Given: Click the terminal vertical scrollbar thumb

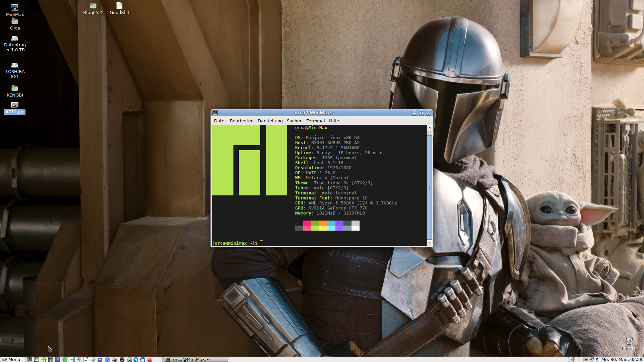Looking at the screenshot, I should tap(429, 188).
